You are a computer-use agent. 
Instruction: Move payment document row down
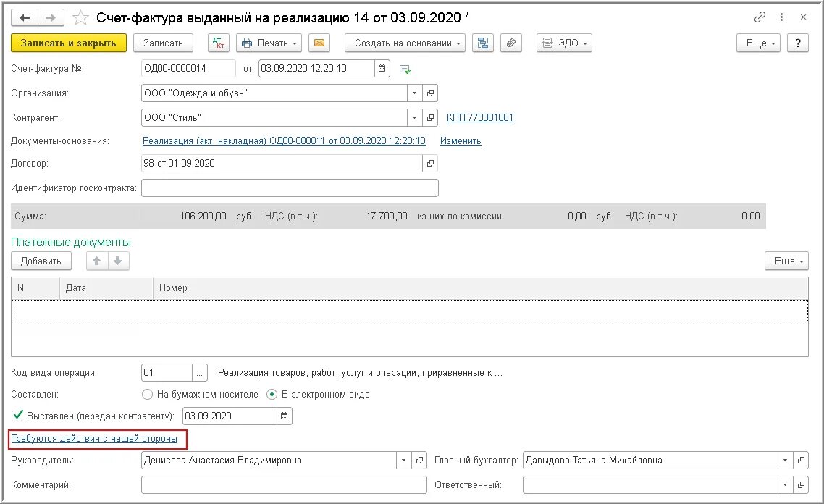pos(118,261)
